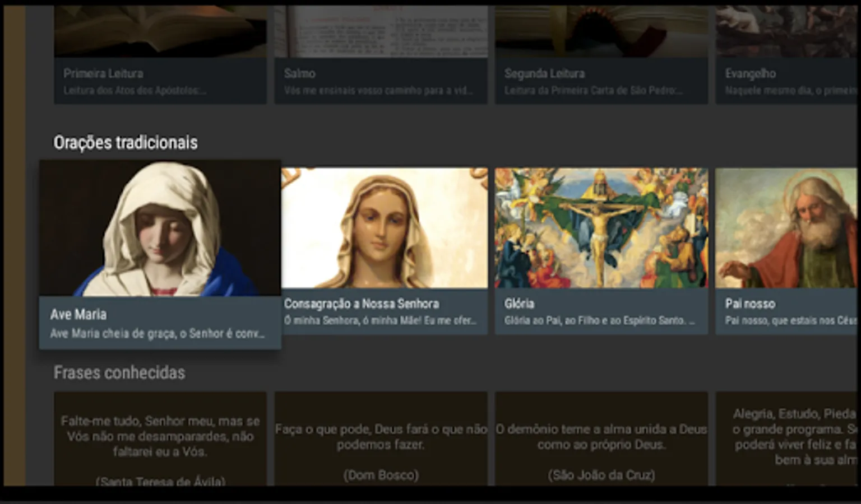Viewport: 861px width, 504px height.
Task: Click the 'Pai nosso, que estais nos Céus' description
Action: tap(791, 320)
